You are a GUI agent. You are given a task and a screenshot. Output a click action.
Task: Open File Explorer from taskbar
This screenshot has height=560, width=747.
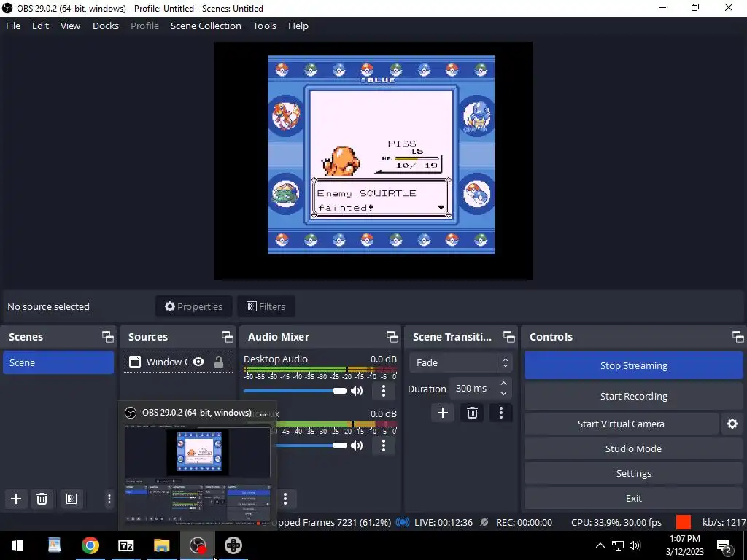161,545
